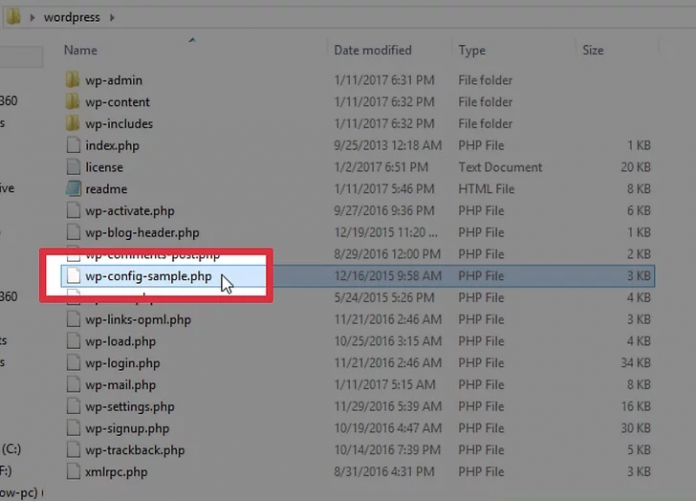Sort files by the Size column header

point(592,50)
